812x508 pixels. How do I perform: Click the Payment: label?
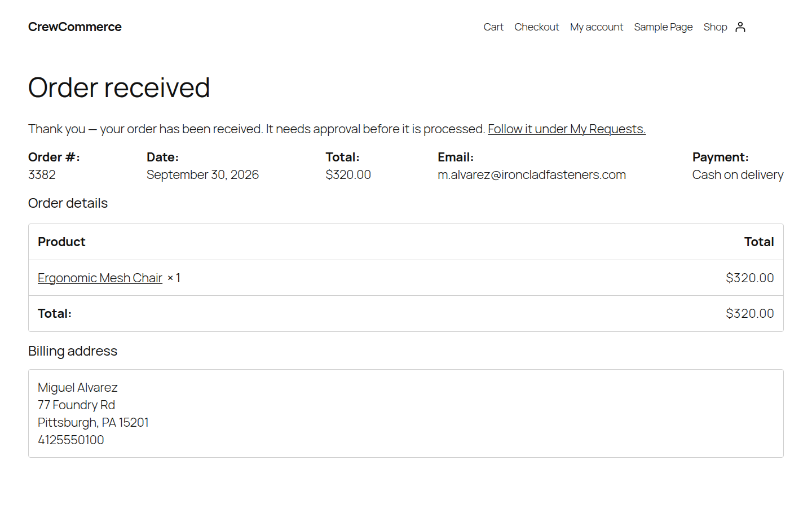point(721,157)
